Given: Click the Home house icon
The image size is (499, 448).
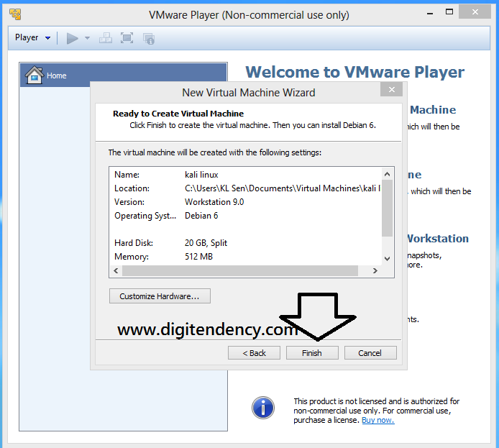Looking at the screenshot, I should coord(35,75).
